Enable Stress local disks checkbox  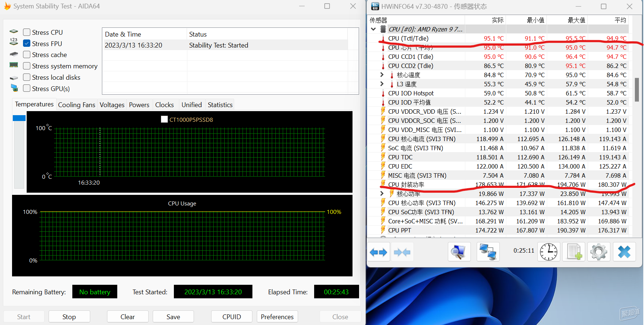[x=27, y=77]
